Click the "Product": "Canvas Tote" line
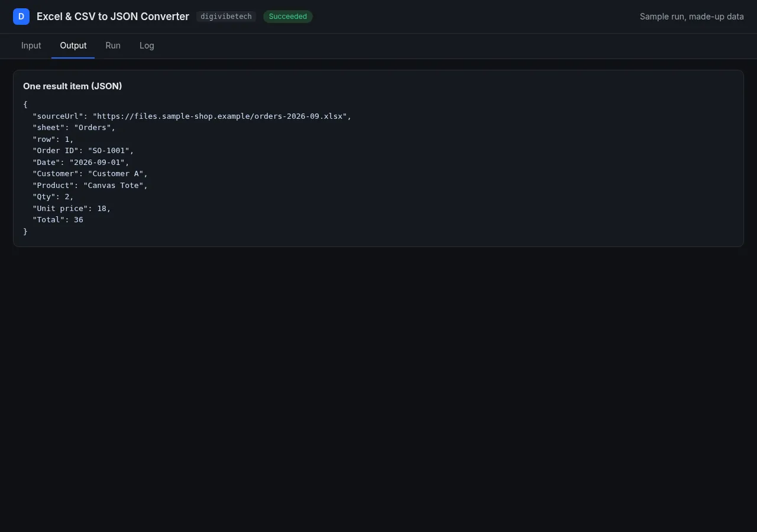The image size is (757, 532). (90, 185)
